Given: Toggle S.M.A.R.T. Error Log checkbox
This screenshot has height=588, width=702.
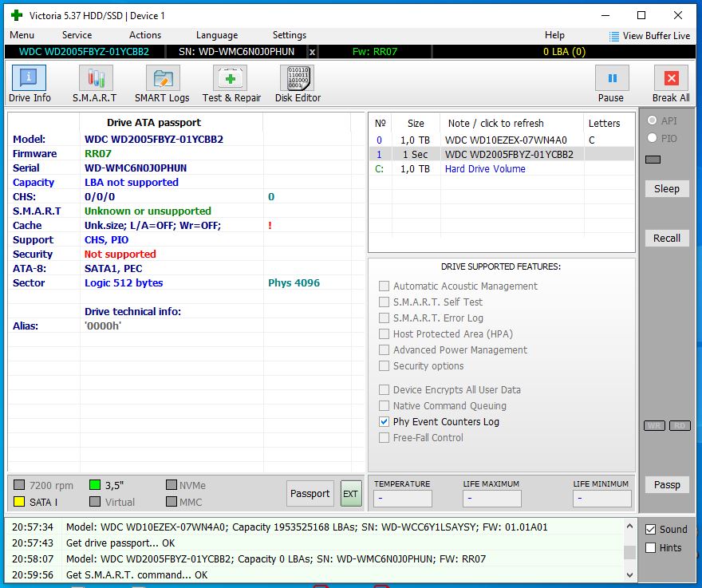Looking at the screenshot, I should [384, 318].
